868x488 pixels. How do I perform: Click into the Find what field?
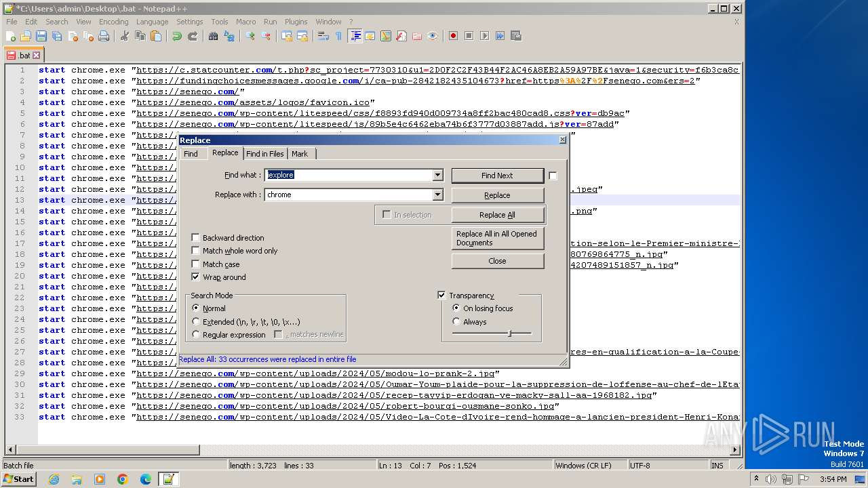(349, 175)
